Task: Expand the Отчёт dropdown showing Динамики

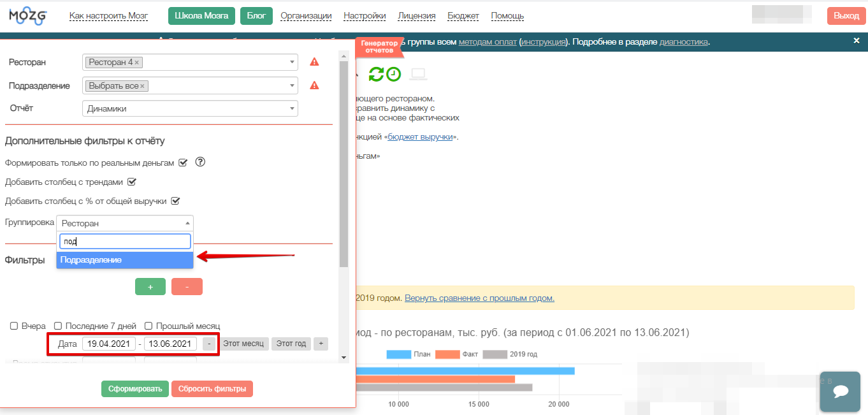Action: (190, 108)
